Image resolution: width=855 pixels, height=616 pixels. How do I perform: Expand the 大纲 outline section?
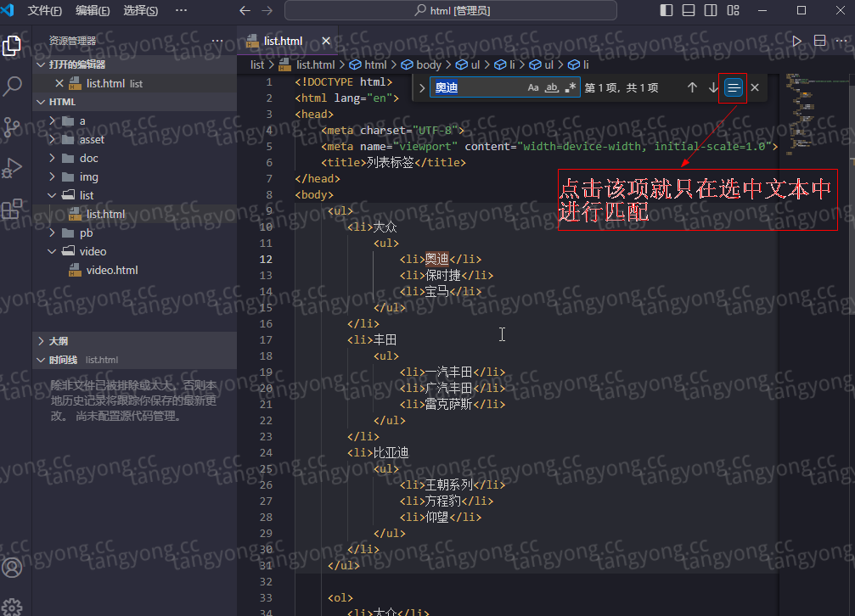tap(41, 341)
